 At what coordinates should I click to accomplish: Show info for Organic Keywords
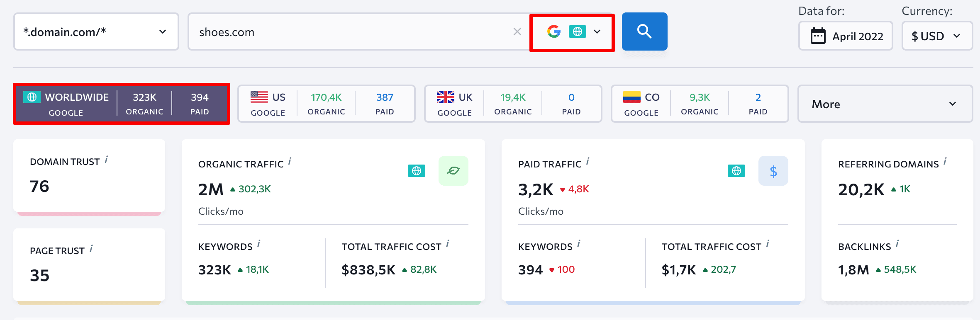(258, 244)
